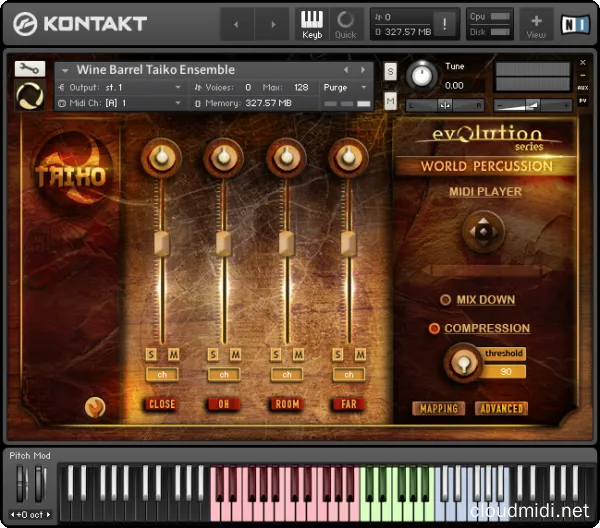
Task: Open the MAPPING tab
Action: click(439, 409)
